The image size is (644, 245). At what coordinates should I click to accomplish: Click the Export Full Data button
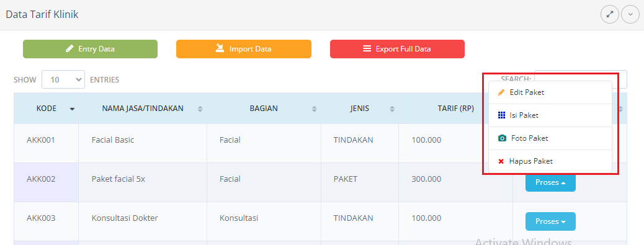click(397, 49)
